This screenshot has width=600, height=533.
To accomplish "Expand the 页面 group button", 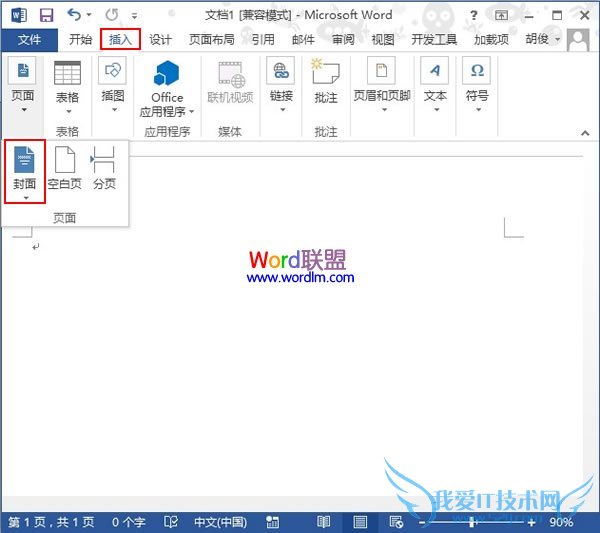I will coord(23,85).
